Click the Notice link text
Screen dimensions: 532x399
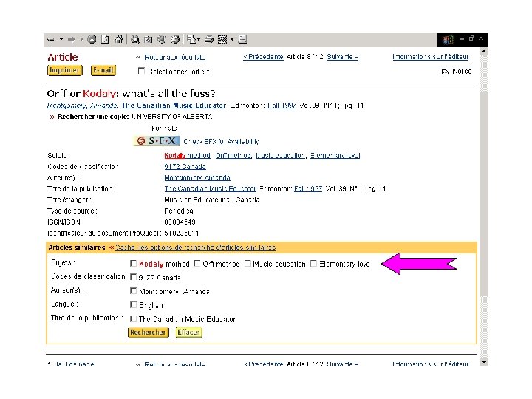pyautogui.click(x=462, y=71)
